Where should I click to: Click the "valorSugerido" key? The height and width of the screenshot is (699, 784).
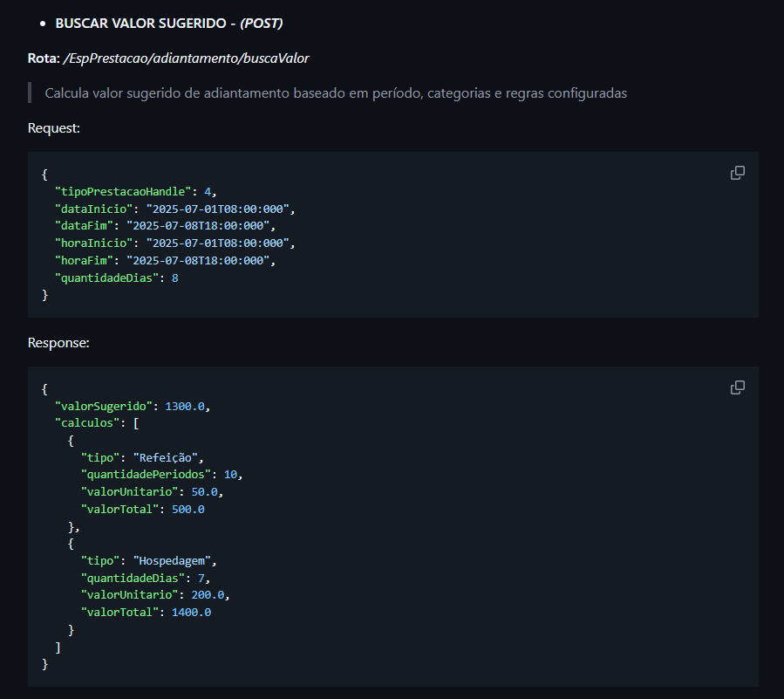pyautogui.click(x=104, y=407)
